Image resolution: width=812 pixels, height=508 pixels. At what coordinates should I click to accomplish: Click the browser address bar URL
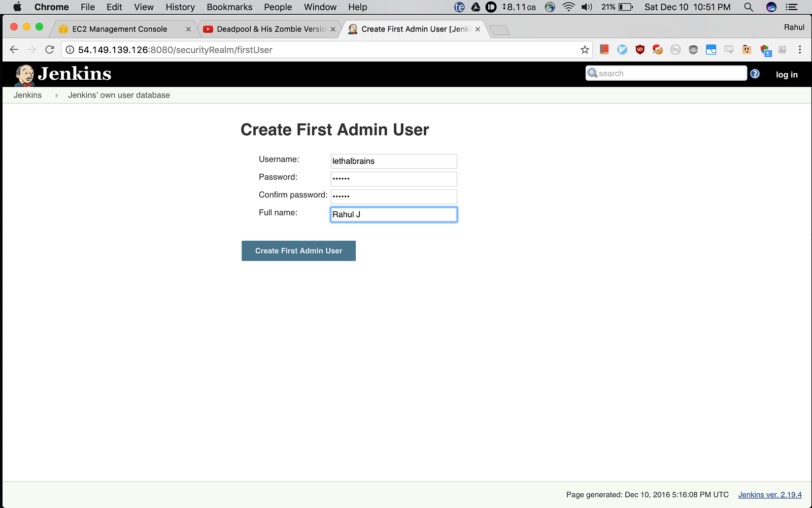click(x=175, y=50)
